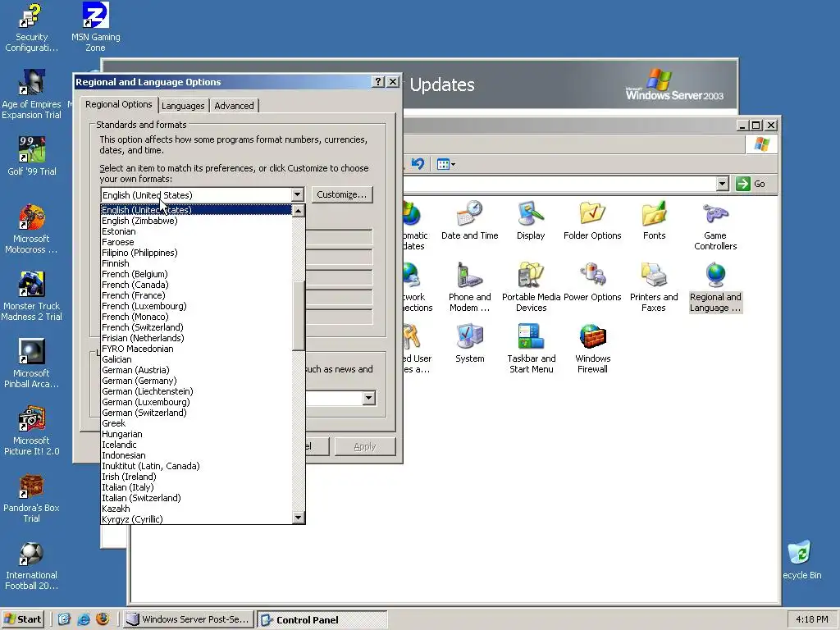Choose Italian (Italy) from the list
The width and height of the screenshot is (840, 630).
(196, 487)
